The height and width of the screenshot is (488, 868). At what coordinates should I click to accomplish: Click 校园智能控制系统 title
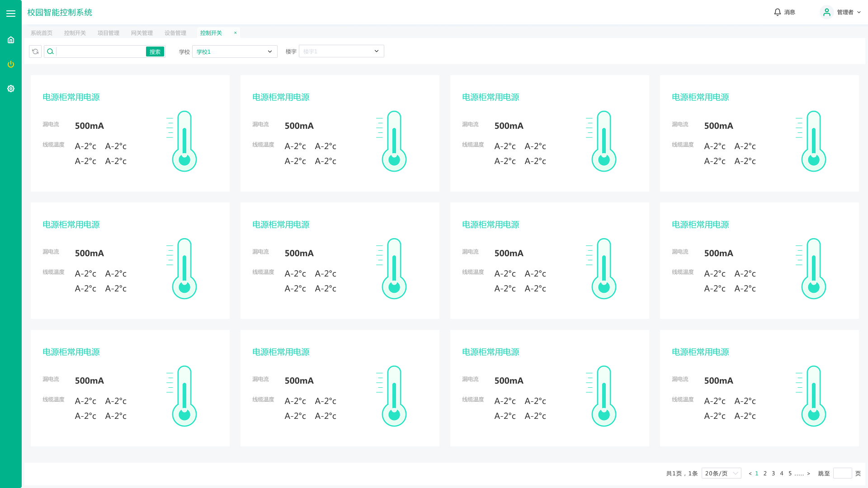click(60, 12)
